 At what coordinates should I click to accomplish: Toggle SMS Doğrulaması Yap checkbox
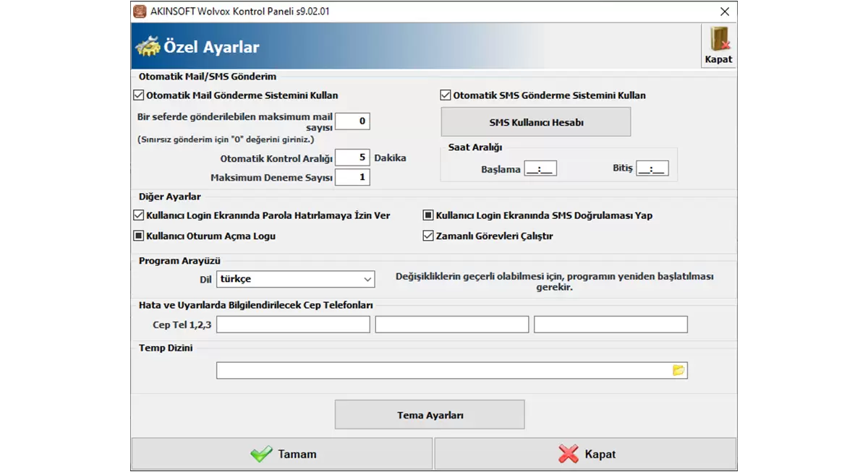click(428, 215)
